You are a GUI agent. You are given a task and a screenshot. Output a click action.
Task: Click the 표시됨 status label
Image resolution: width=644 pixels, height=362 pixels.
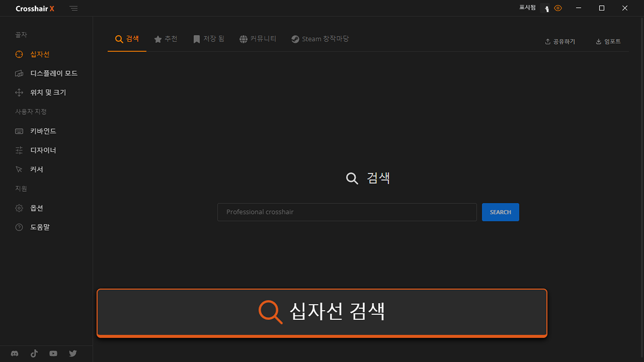[527, 8]
